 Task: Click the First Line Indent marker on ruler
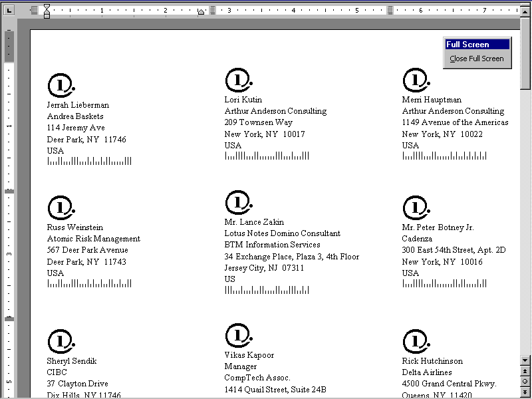(x=47, y=7)
